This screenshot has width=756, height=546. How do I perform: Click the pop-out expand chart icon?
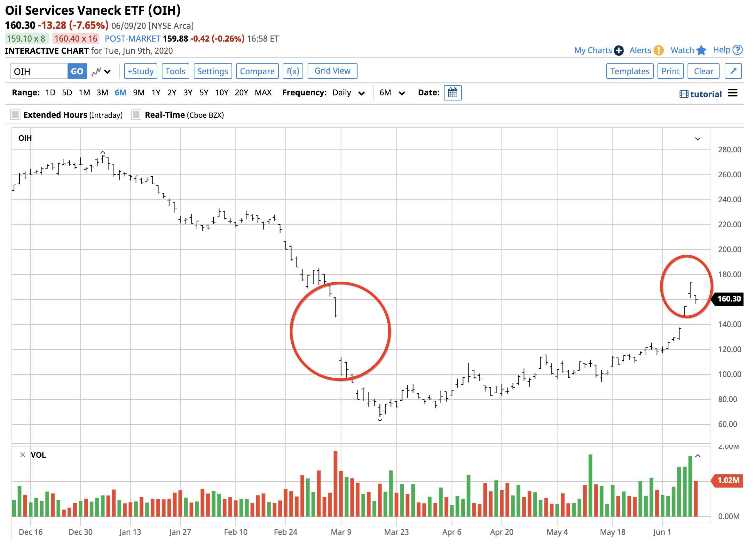point(733,71)
